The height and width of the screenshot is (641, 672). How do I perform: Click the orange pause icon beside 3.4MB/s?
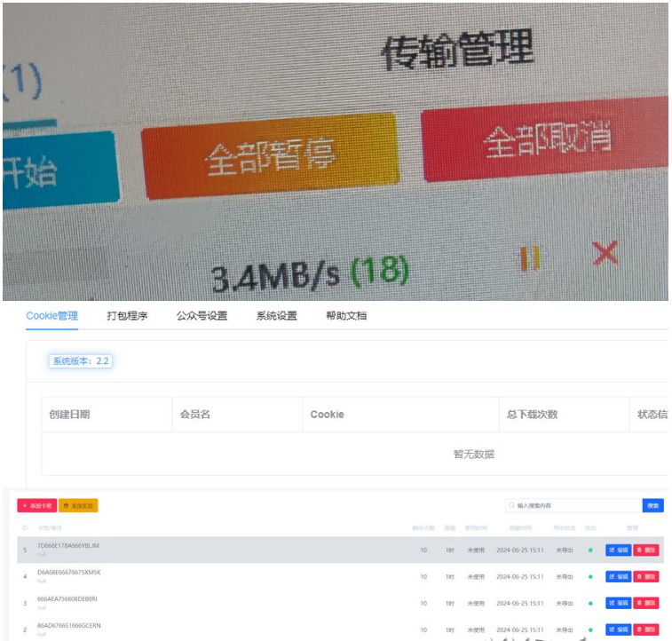coord(530,258)
